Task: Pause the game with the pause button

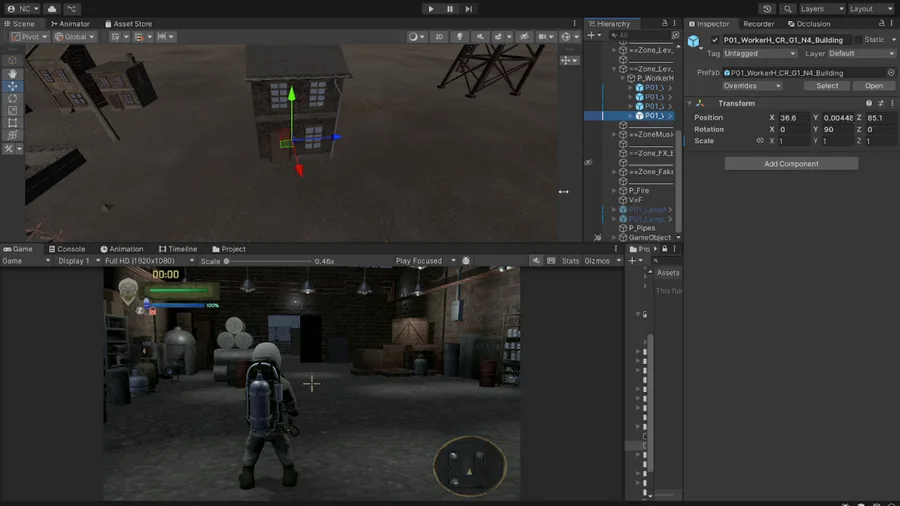Action: [x=449, y=9]
